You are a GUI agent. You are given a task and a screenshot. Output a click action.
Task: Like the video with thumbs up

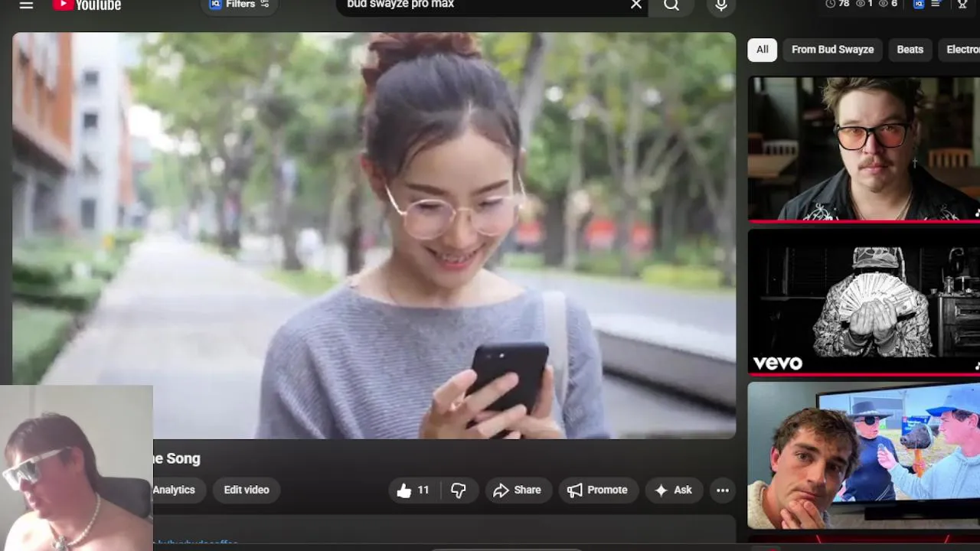pos(413,491)
